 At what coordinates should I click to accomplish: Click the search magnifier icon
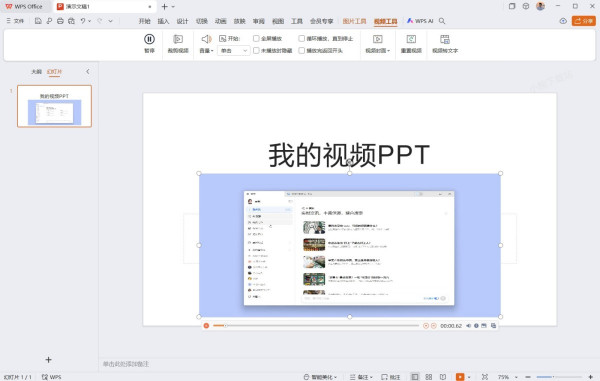pyautogui.click(x=442, y=21)
